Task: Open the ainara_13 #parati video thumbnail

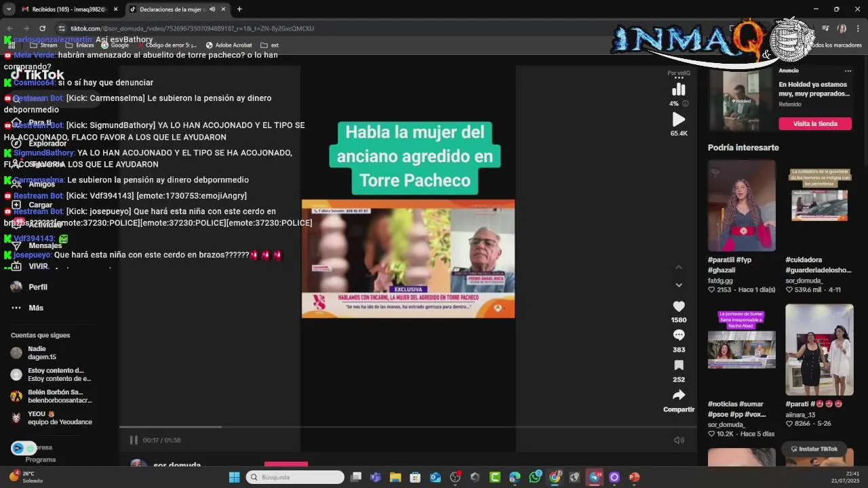Action: 819,350
